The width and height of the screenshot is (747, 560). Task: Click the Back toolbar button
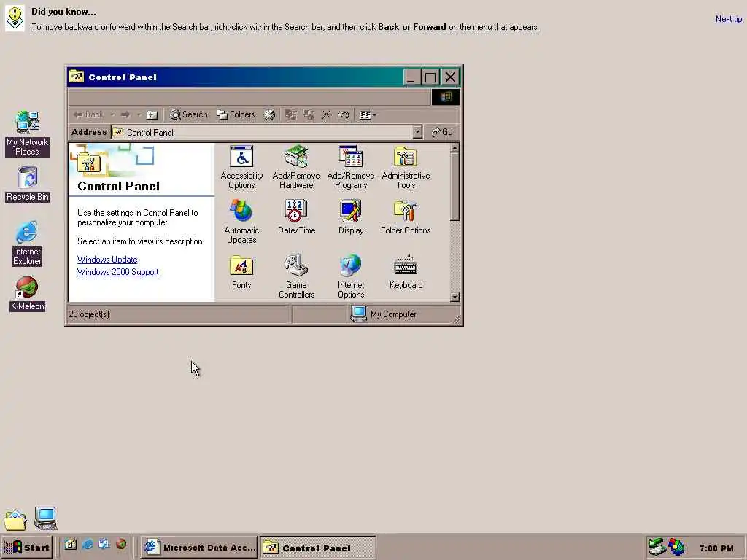tap(88, 114)
